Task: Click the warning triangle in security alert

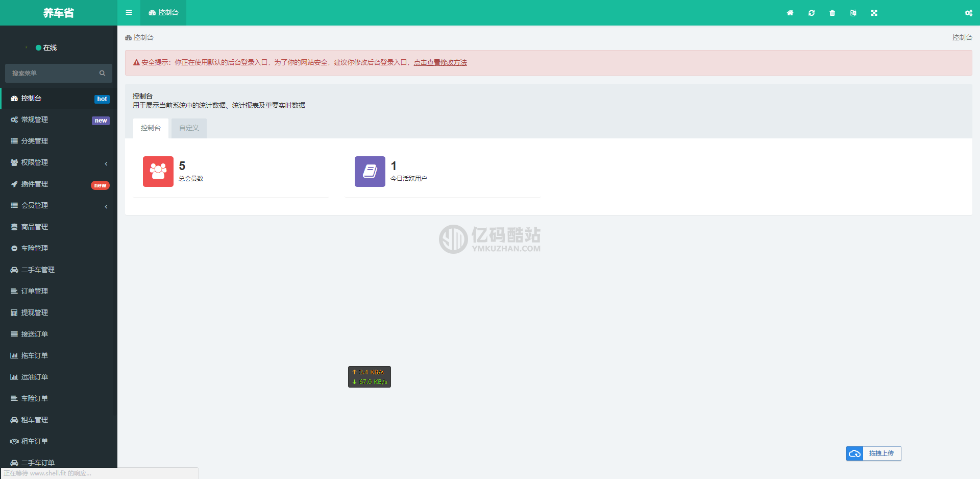Action: 136,63
